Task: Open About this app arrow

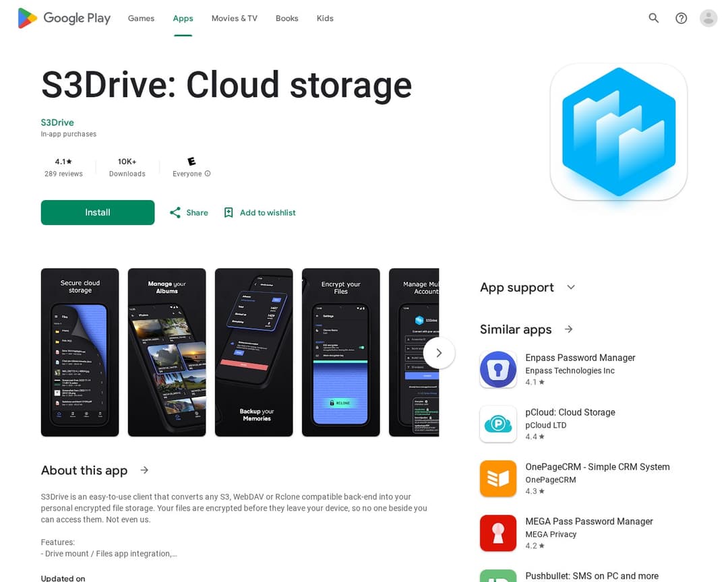Action: click(x=144, y=470)
